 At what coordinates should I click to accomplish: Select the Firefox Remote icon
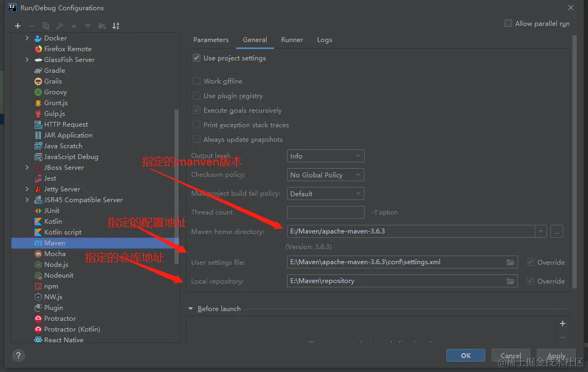pos(38,49)
